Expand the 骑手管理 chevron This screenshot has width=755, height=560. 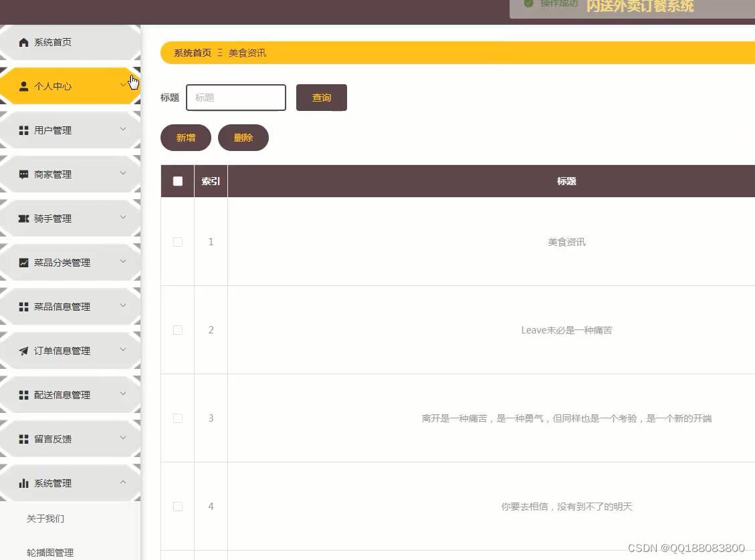click(x=123, y=217)
